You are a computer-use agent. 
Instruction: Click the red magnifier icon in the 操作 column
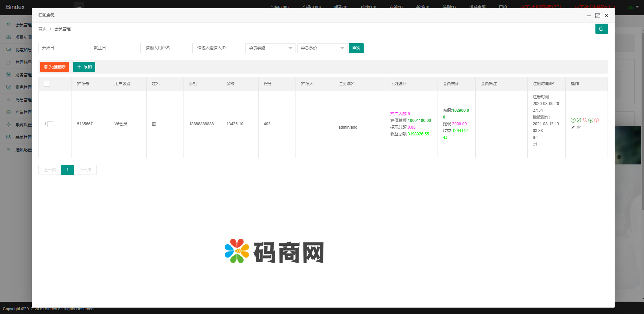[585, 120]
